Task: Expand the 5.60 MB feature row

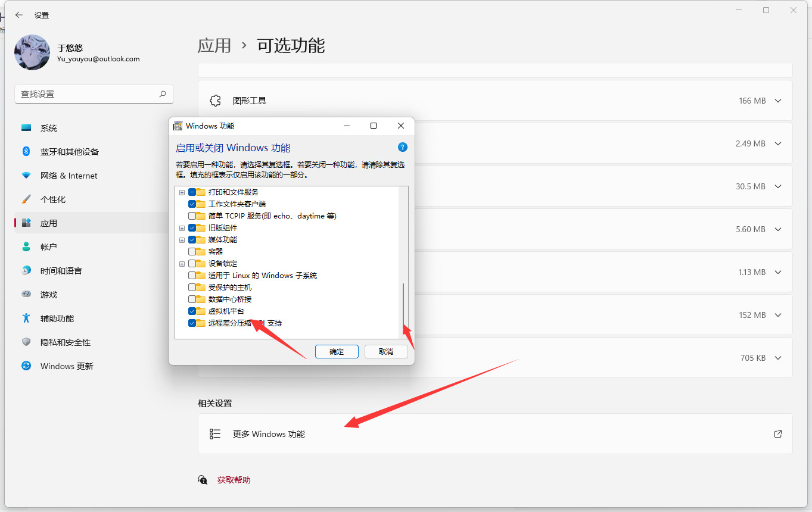Action: pyautogui.click(x=777, y=229)
